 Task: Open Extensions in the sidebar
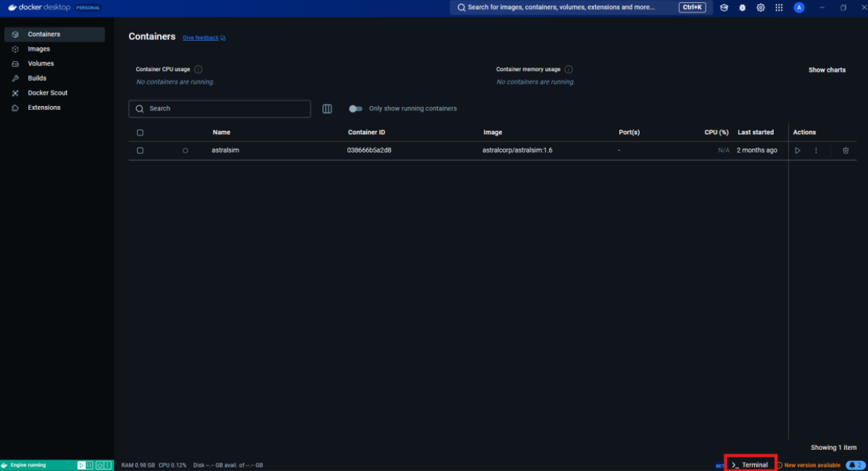click(x=54, y=108)
